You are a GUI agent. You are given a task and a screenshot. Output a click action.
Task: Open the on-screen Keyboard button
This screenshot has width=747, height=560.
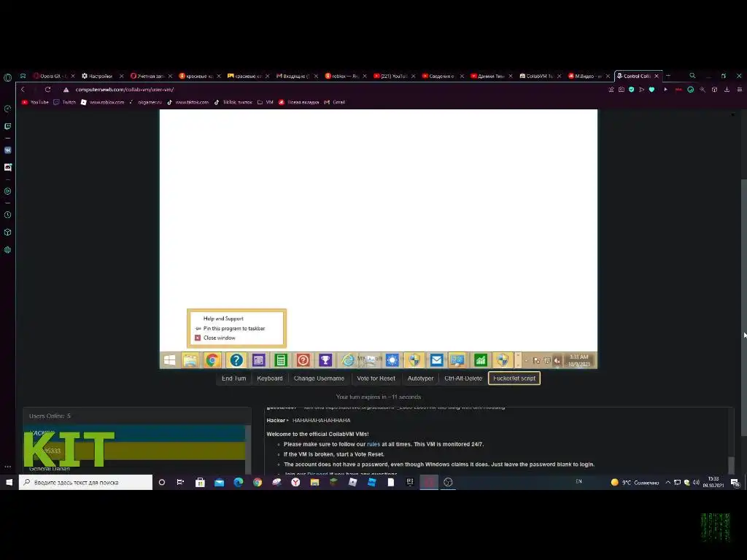(270, 378)
